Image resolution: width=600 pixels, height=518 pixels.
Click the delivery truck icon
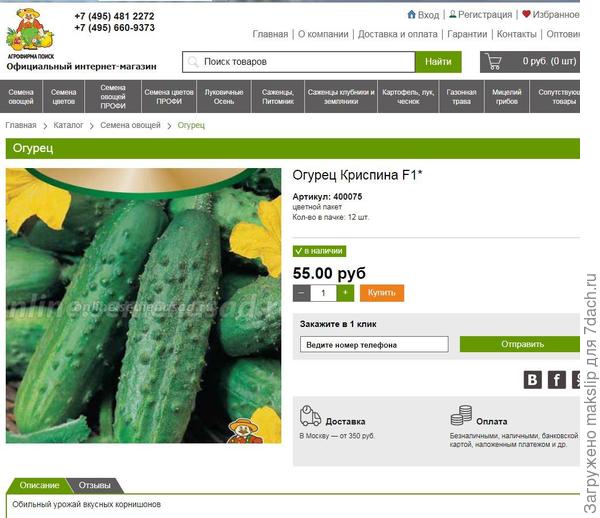pyautogui.click(x=310, y=416)
